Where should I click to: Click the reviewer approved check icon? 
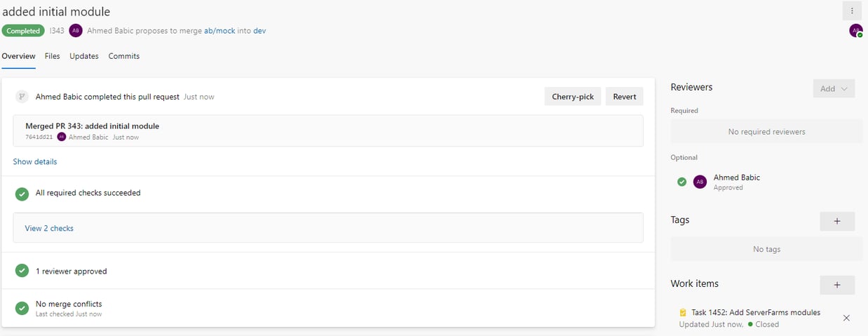pos(22,271)
